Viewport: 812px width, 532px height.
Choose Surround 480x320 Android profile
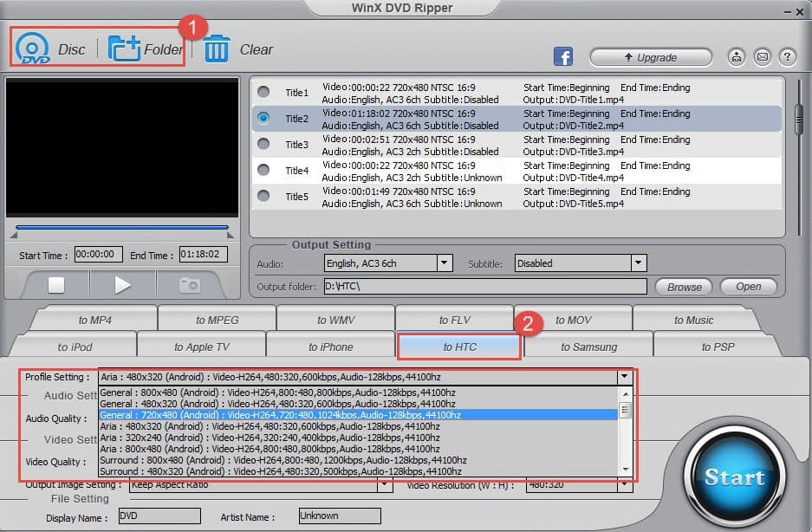click(358, 471)
